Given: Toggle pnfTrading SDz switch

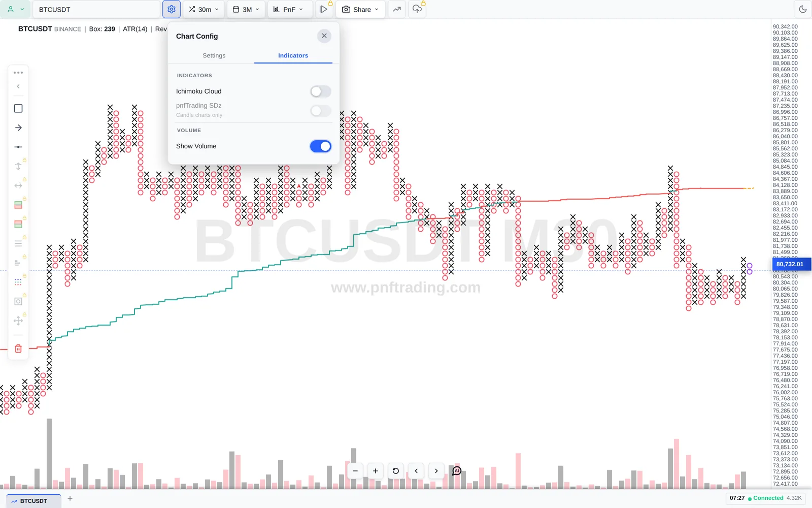Looking at the screenshot, I should (x=321, y=111).
